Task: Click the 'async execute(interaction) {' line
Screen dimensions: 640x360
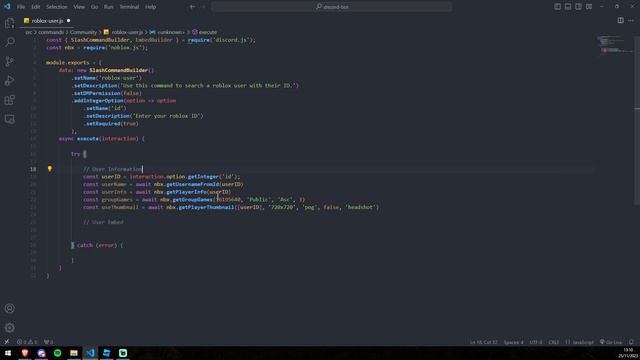Action: pos(101,139)
